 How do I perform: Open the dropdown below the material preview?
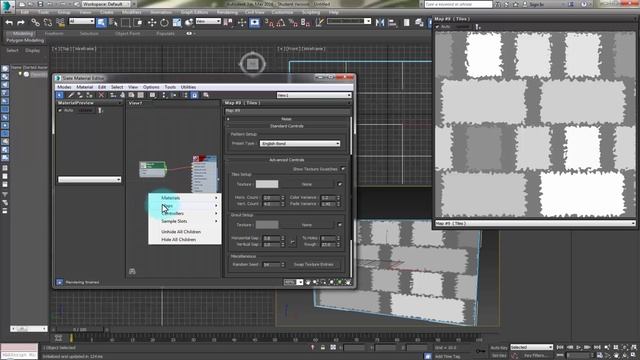coord(89,180)
